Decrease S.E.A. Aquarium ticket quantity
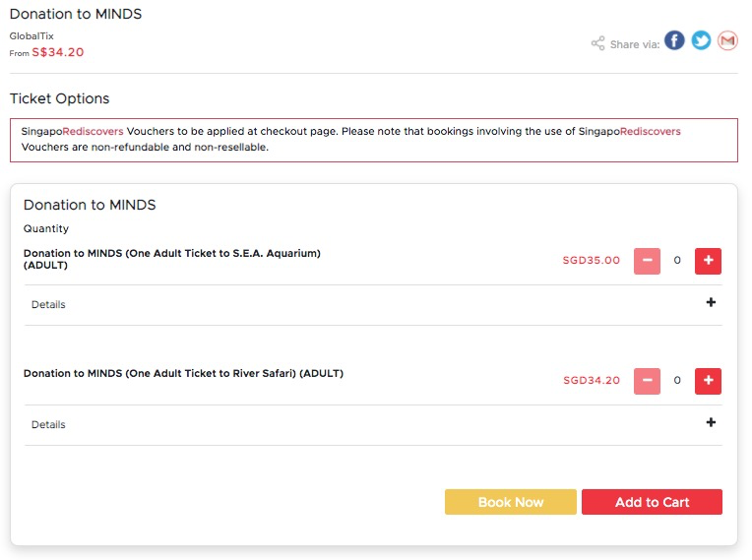 pos(647,261)
